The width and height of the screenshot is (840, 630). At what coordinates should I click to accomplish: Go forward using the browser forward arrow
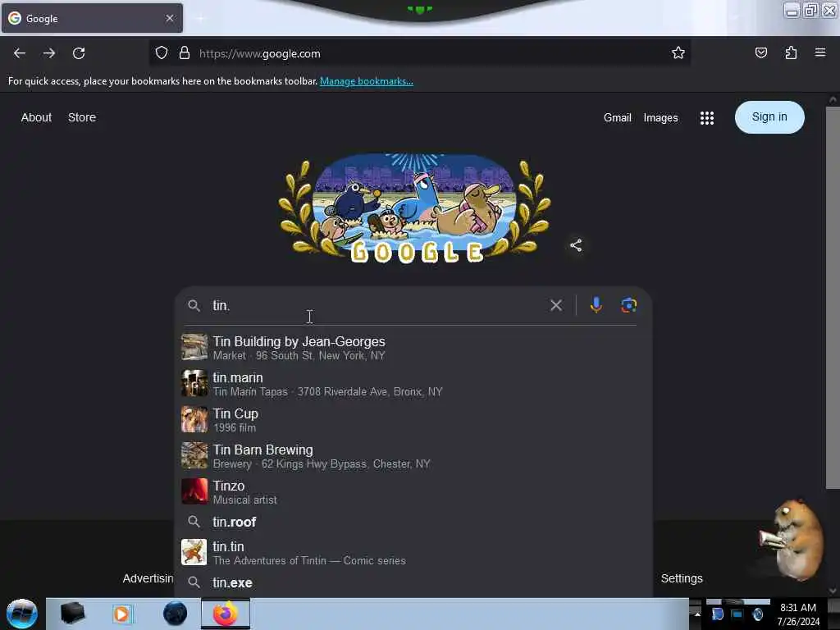click(x=49, y=53)
